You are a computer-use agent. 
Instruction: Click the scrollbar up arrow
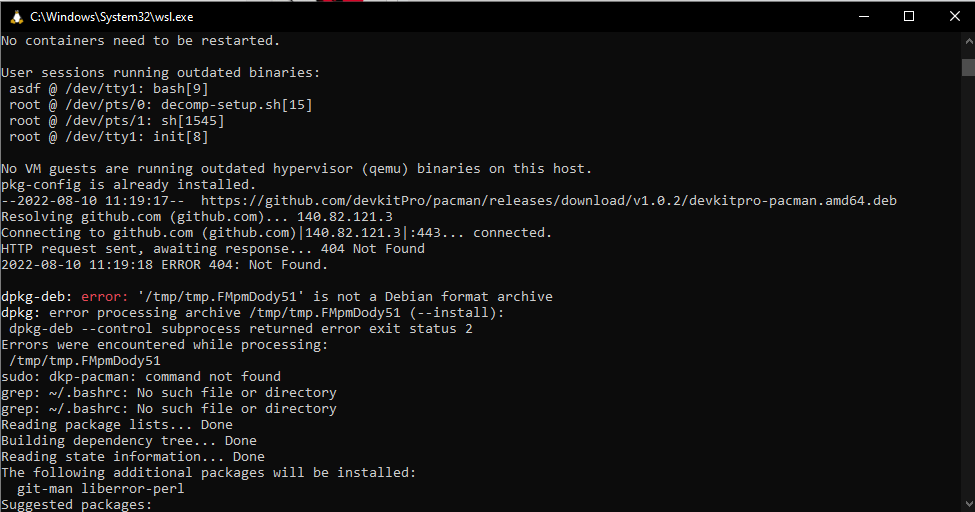pyautogui.click(x=967, y=41)
